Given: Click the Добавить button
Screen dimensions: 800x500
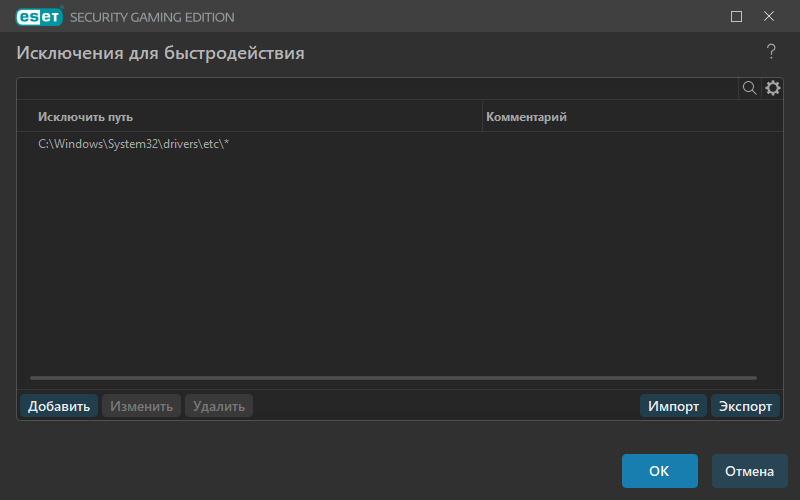Looking at the screenshot, I should pyautogui.click(x=59, y=406).
